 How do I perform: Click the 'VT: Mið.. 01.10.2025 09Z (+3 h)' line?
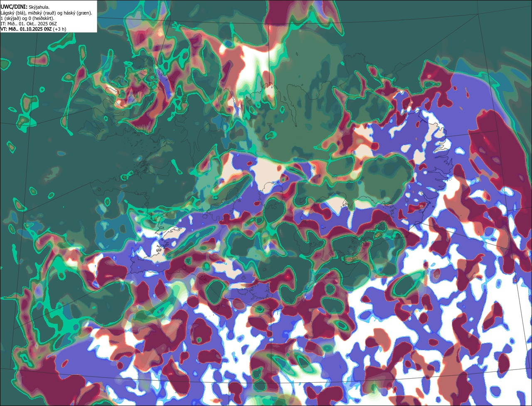click(33, 29)
